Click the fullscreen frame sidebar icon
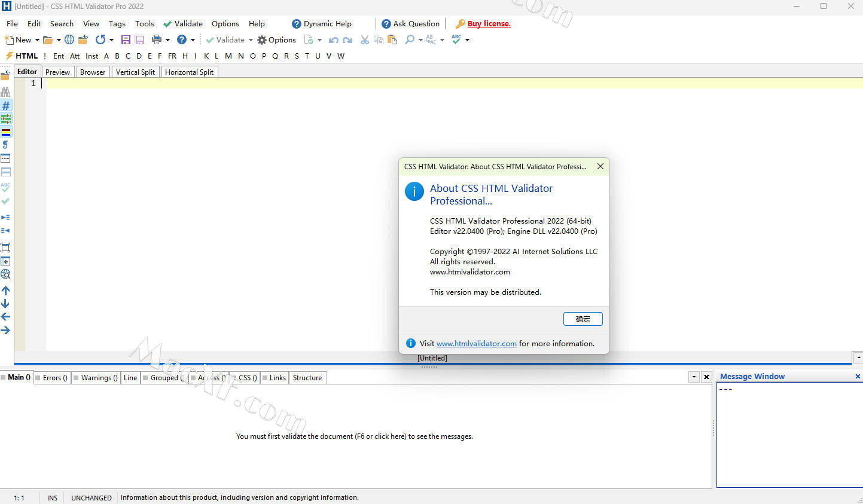The image size is (863, 504). coord(5,248)
